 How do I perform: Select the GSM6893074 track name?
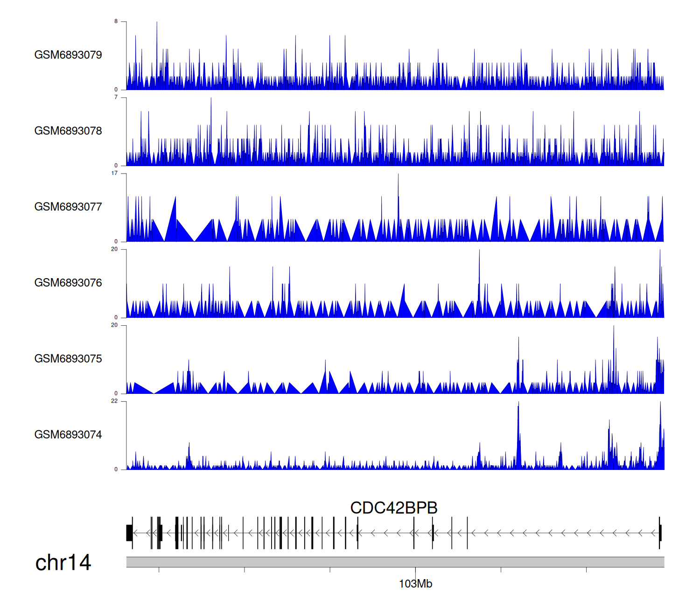coord(68,435)
